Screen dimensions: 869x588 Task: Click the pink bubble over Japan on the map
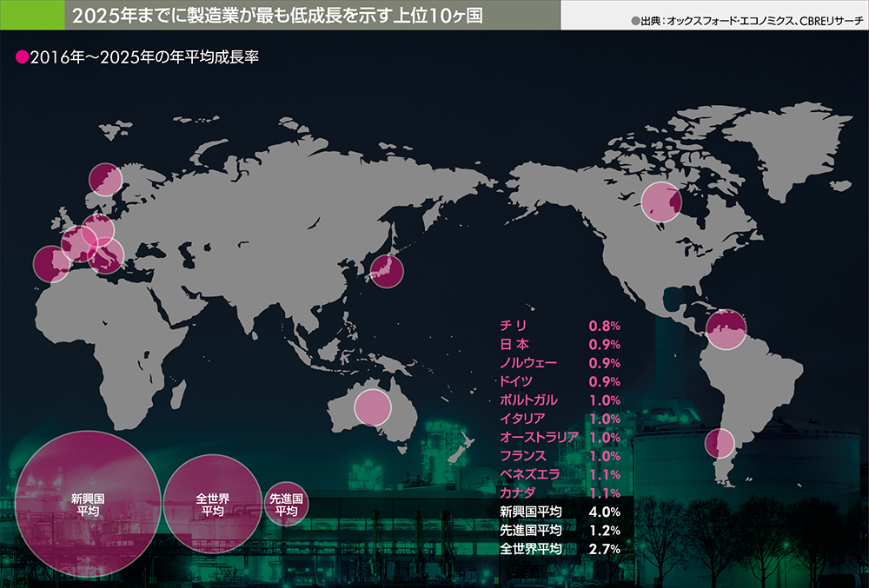coord(387,271)
